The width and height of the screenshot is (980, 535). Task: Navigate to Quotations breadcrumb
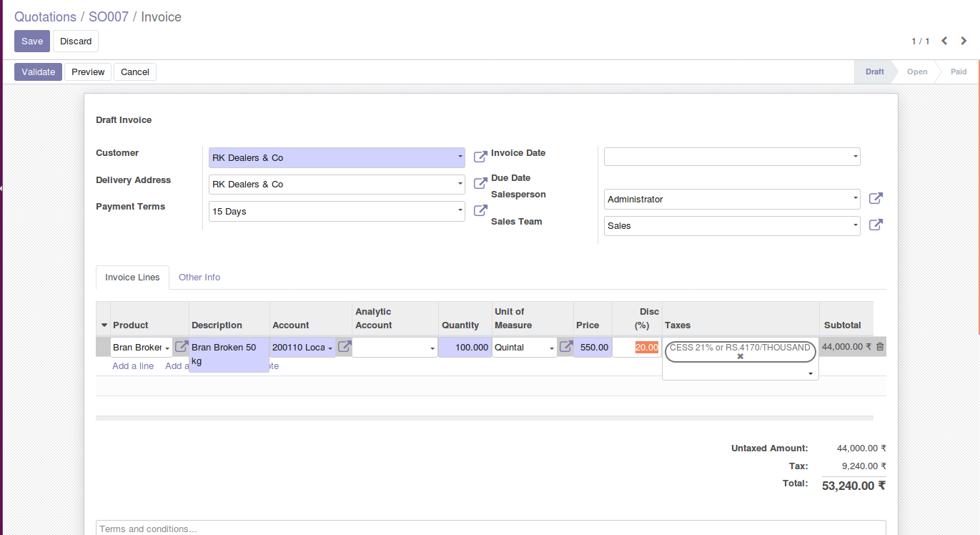coord(45,16)
